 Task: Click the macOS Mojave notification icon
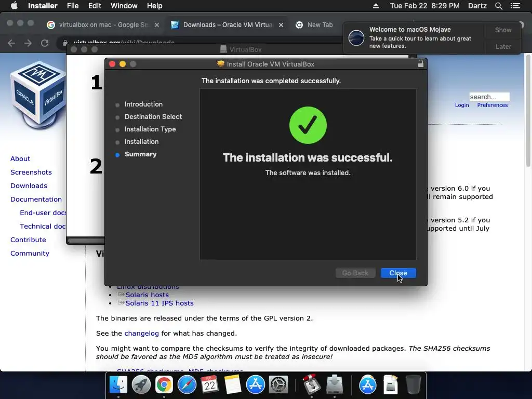pos(356,37)
